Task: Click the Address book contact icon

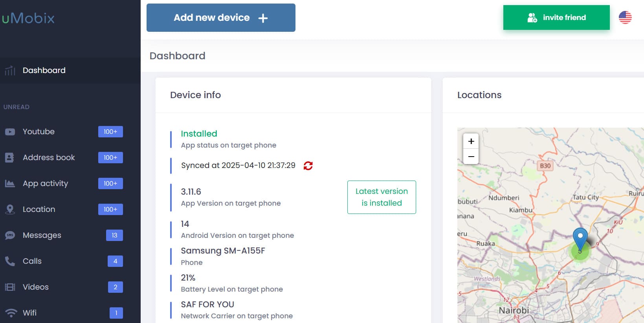Action: point(9,158)
